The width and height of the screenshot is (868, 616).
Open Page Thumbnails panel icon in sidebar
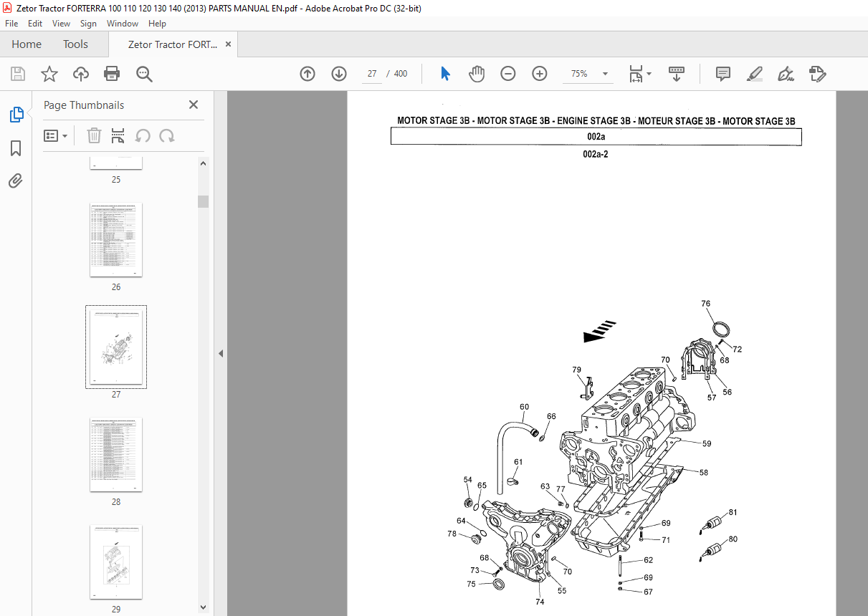point(16,115)
